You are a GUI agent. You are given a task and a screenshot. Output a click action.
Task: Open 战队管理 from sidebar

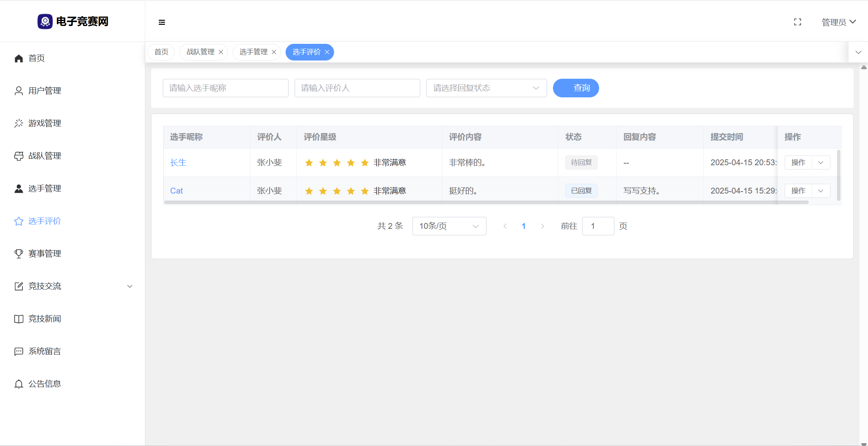click(44, 156)
